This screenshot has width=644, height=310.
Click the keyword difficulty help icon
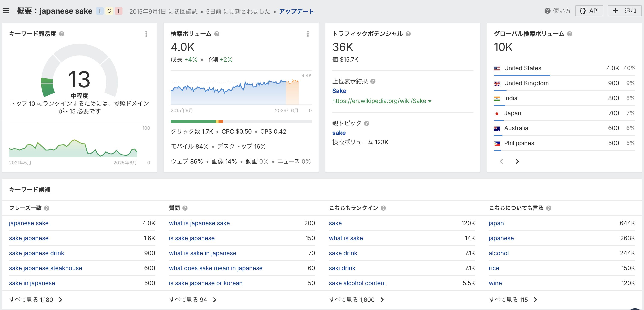click(62, 34)
